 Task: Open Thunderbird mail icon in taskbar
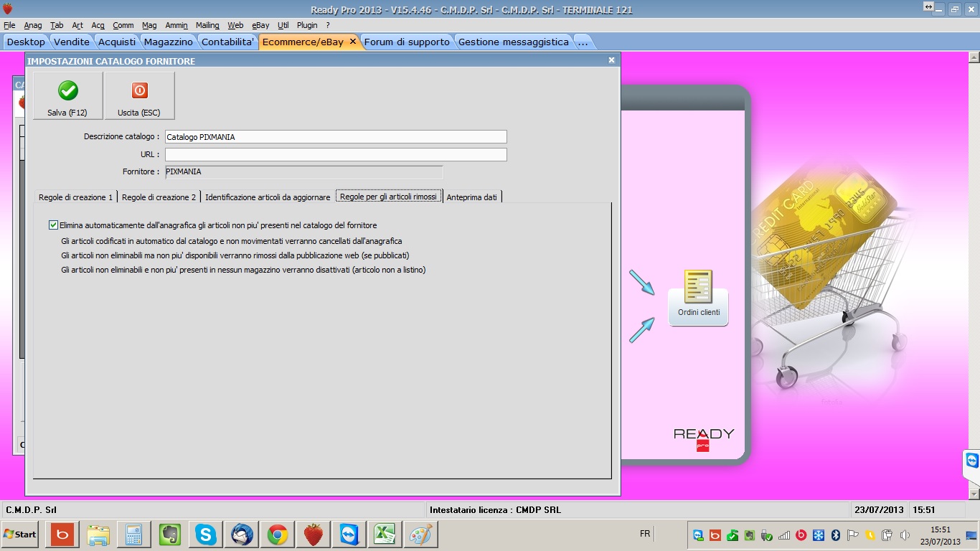coord(242,534)
